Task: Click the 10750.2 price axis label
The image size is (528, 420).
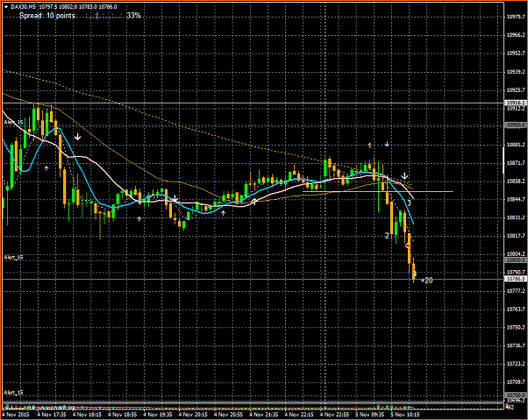Action: click(x=516, y=327)
